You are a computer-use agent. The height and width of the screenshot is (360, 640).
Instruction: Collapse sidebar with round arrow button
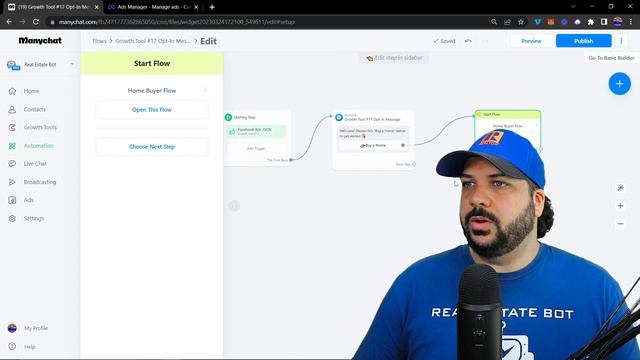pos(234,206)
